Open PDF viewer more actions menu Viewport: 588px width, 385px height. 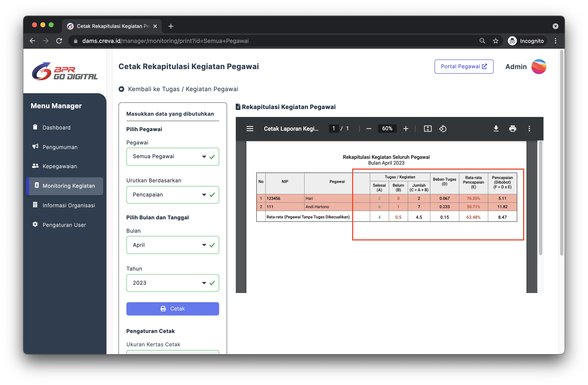(x=529, y=129)
